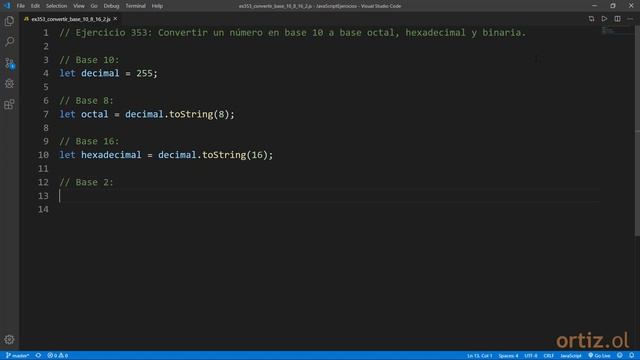The height and width of the screenshot is (360, 640).
Task: Click the master branch in status bar
Action: click(17, 356)
